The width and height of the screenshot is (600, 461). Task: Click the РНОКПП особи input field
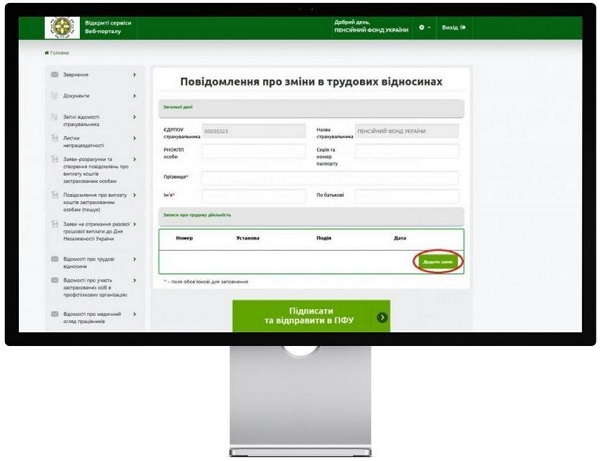(x=254, y=151)
